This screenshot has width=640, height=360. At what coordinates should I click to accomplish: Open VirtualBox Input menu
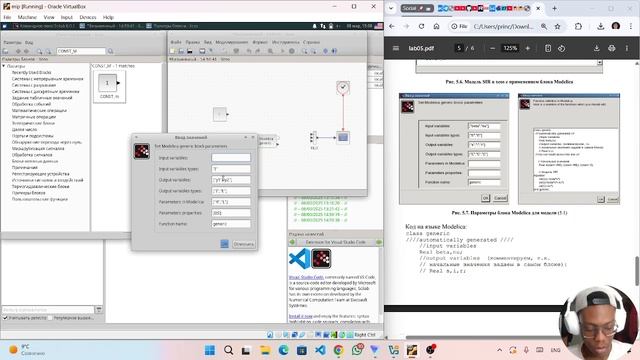pos(67,17)
